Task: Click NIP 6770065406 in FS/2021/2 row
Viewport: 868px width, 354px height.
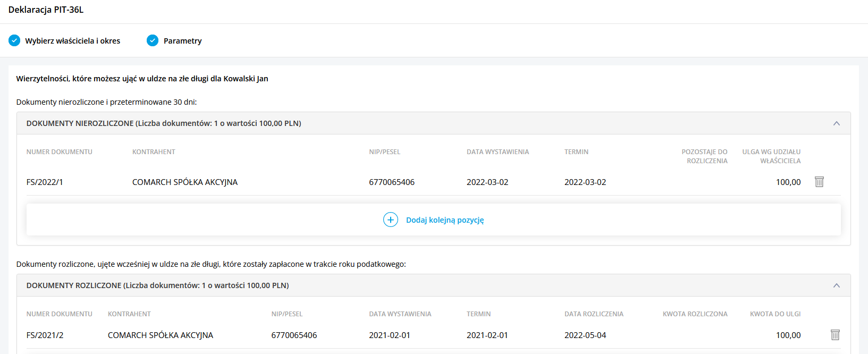Action: click(x=294, y=335)
